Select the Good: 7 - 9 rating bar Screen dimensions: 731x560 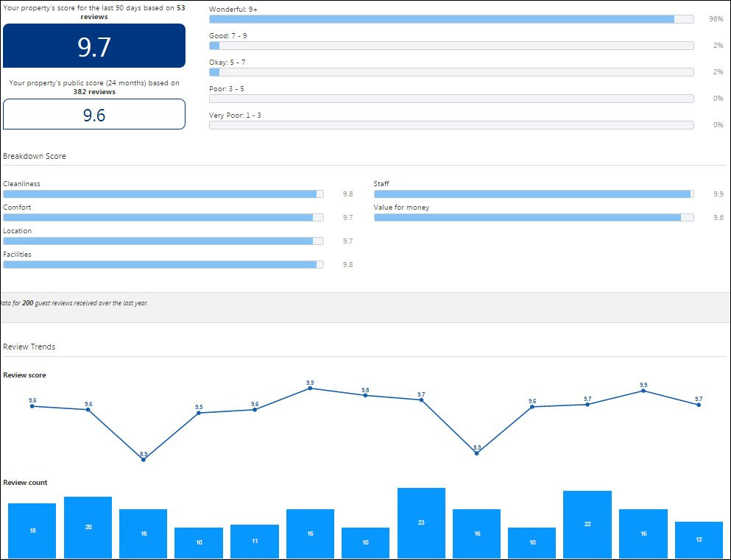[451, 46]
